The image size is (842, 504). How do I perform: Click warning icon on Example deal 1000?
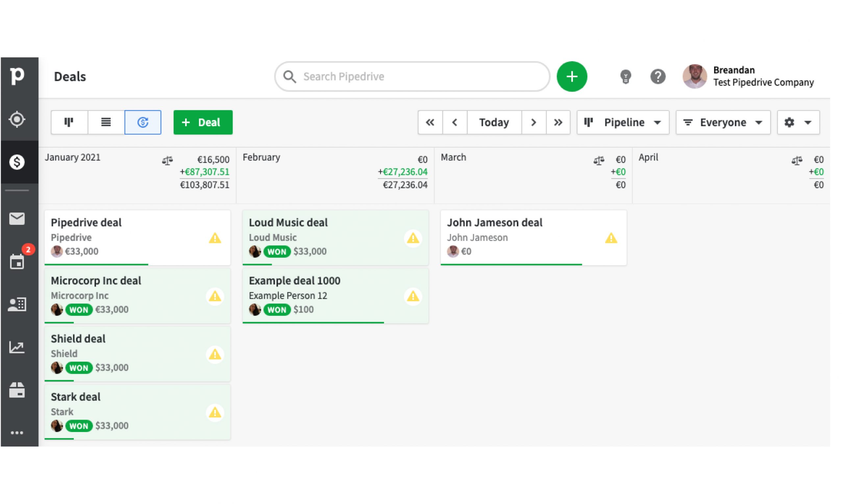413,296
